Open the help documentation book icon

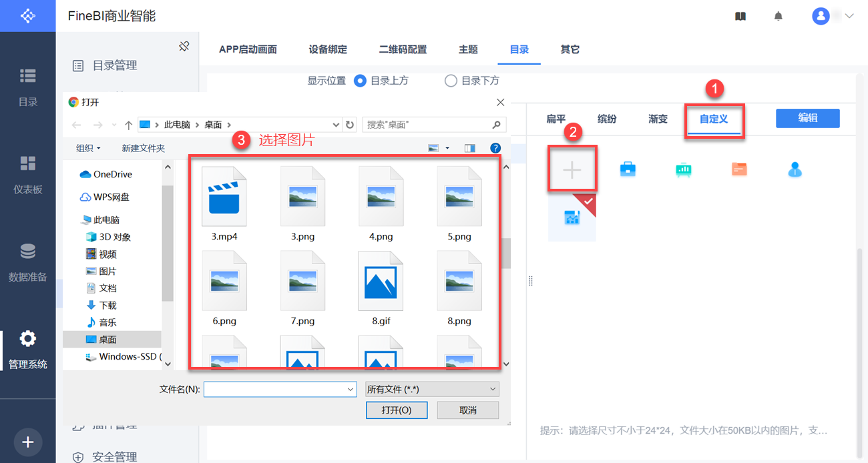click(740, 16)
